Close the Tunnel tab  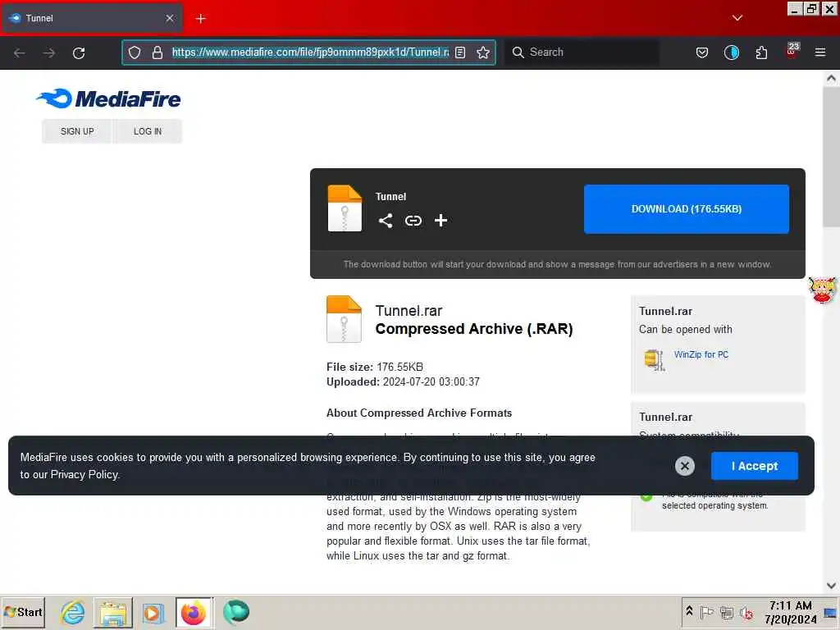[x=169, y=18]
